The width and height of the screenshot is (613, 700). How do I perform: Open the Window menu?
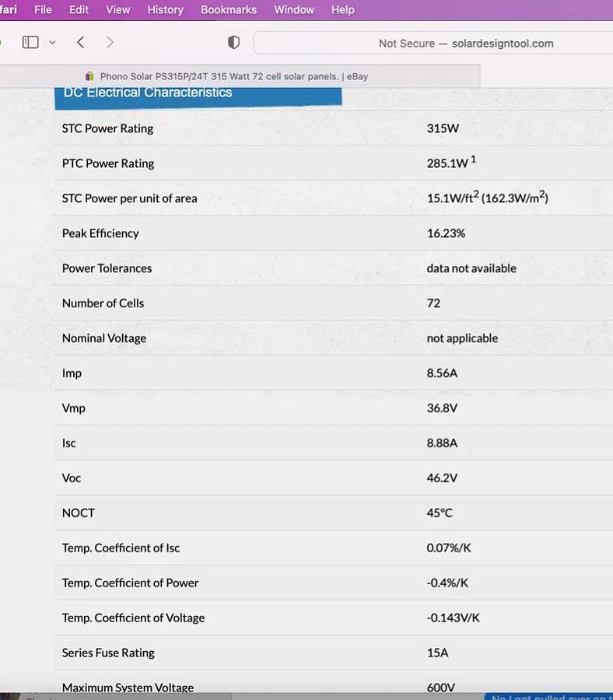pyautogui.click(x=293, y=9)
